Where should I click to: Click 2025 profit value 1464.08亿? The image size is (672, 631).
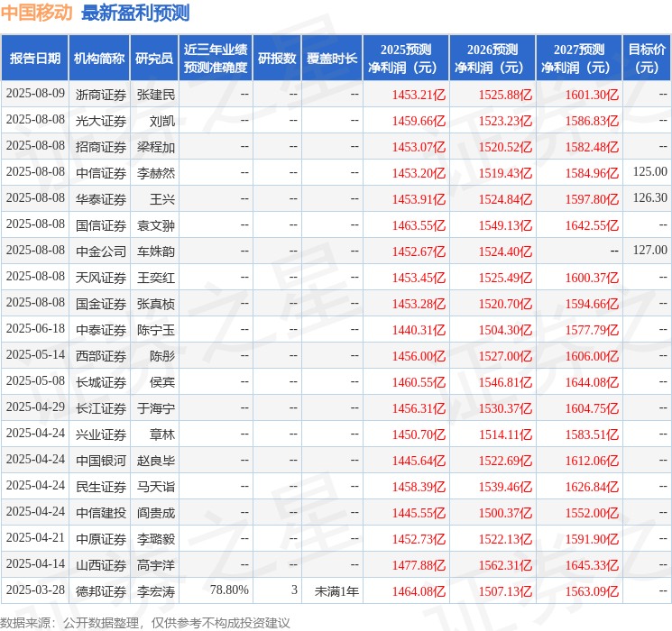tap(419, 591)
